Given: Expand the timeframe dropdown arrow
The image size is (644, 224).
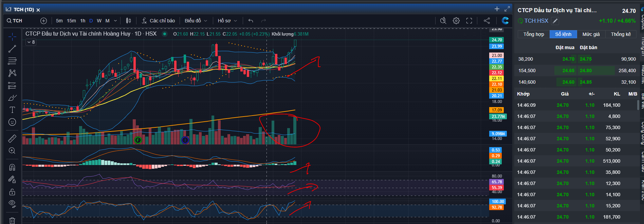Looking at the screenshot, I should (x=115, y=21).
